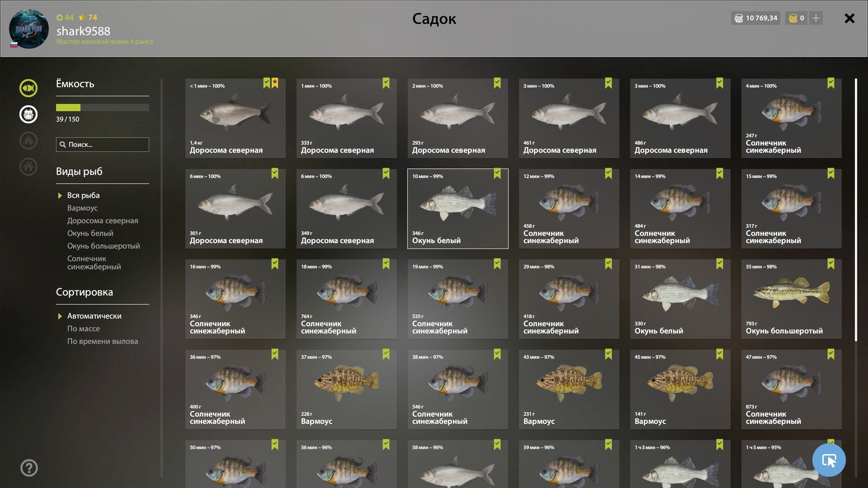Show all fish with Вся рыба filter

pos(83,195)
